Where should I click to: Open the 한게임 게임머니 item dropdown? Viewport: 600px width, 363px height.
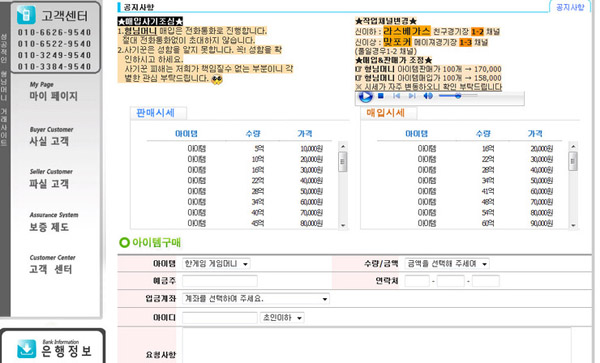(216, 264)
